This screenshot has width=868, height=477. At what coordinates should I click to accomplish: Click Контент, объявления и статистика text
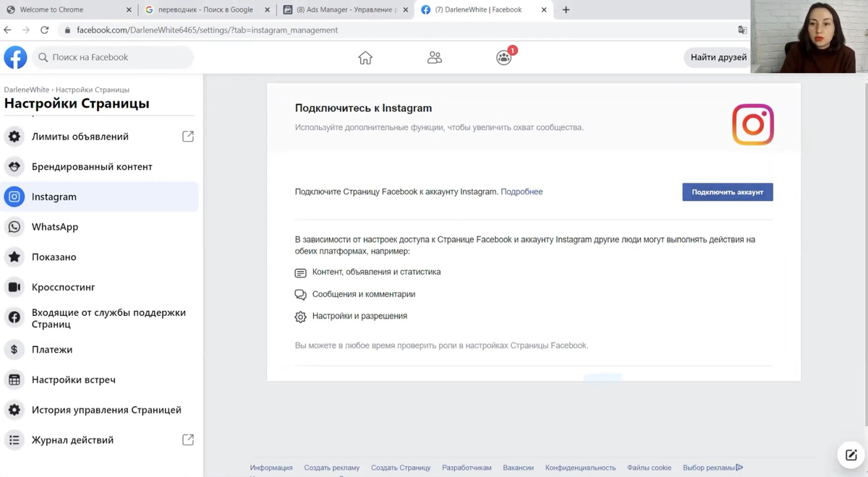pyautogui.click(x=376, y=272)
